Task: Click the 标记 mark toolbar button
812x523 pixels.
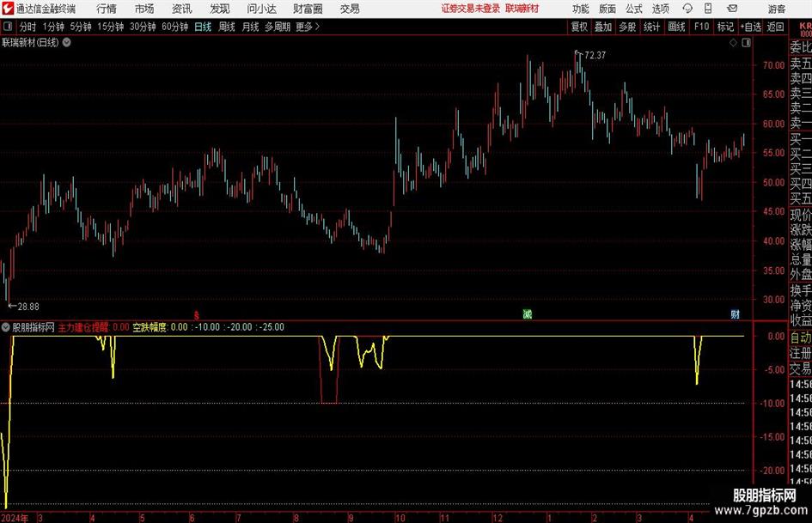Action: click(x=725, y=27)
